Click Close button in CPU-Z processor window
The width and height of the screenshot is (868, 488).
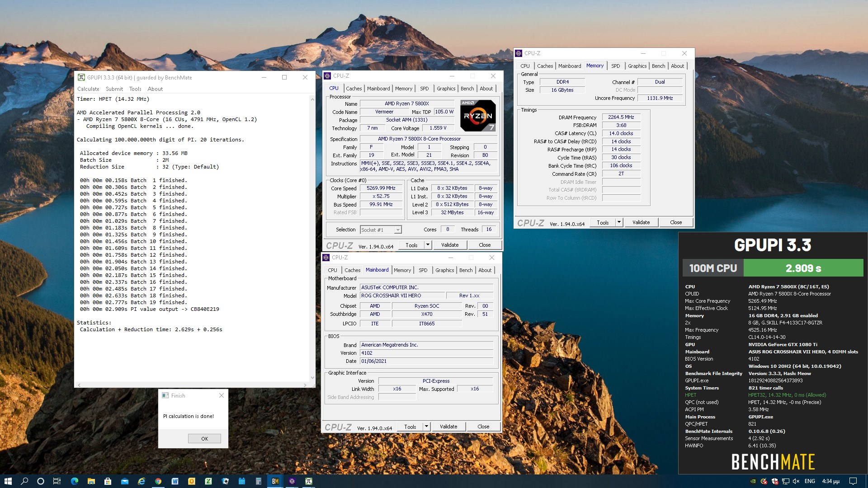click(x=485, y=245)
